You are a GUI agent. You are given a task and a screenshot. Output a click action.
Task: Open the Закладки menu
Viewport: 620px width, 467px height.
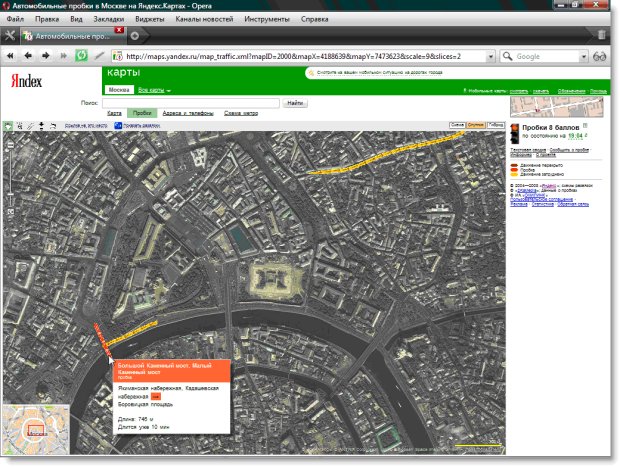point(109,19)
